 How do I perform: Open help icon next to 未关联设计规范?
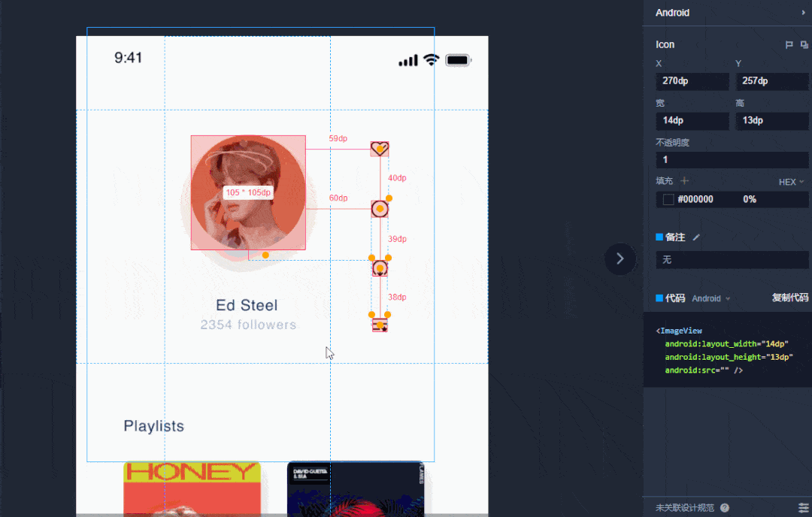(725, 508)
